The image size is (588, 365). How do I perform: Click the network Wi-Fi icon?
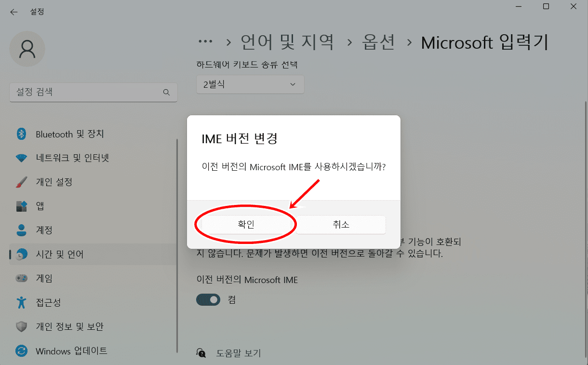21,158
